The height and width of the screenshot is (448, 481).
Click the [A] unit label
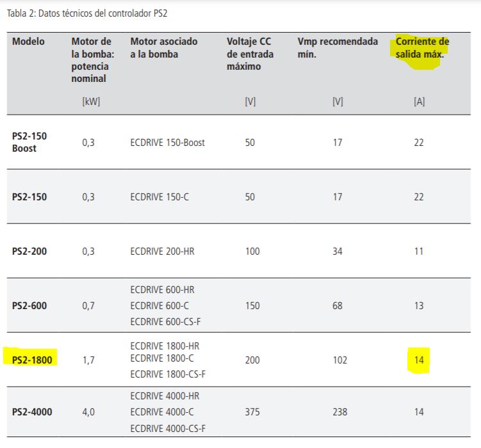[x=419, y=101]
